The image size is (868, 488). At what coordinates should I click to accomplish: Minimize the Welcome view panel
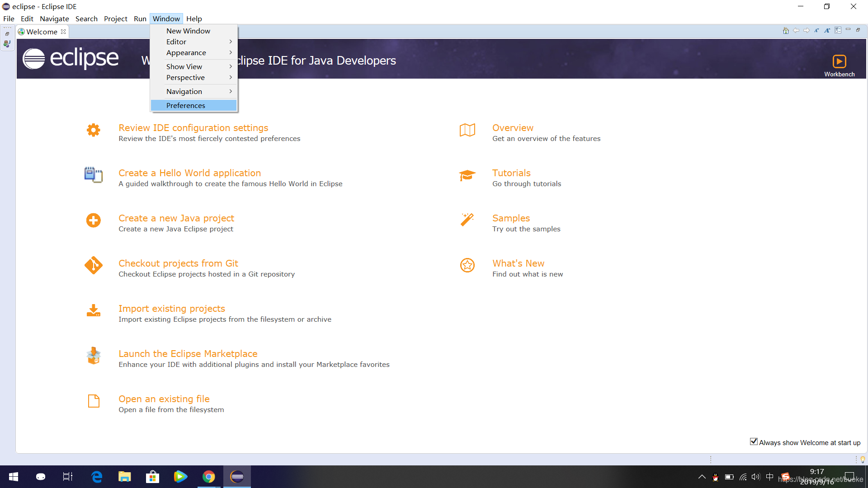pos(848,30)
